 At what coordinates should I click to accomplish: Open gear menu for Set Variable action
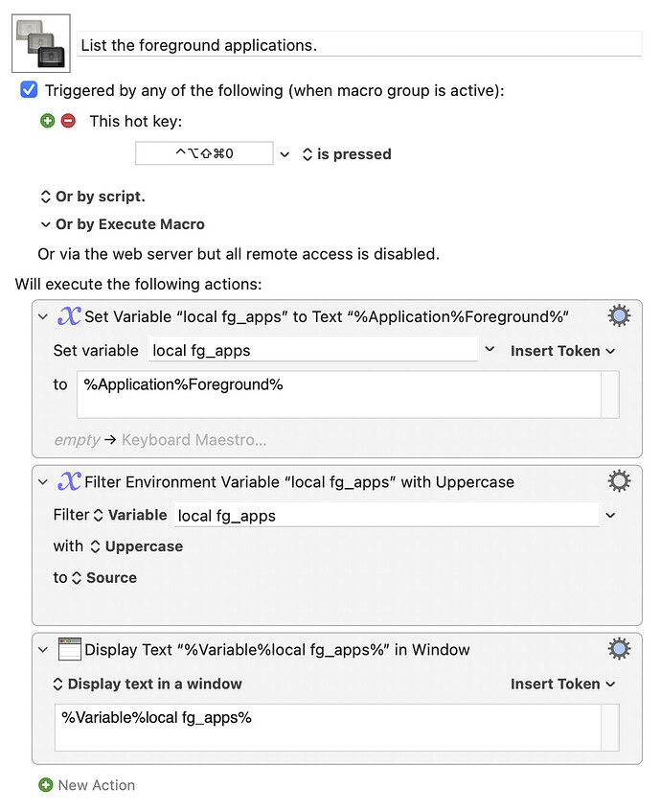tap(619, 316)
